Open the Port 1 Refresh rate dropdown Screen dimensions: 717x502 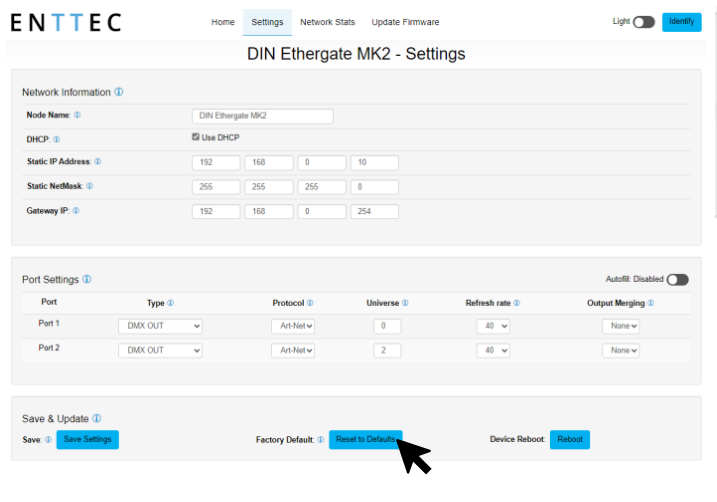pos(493,326)
